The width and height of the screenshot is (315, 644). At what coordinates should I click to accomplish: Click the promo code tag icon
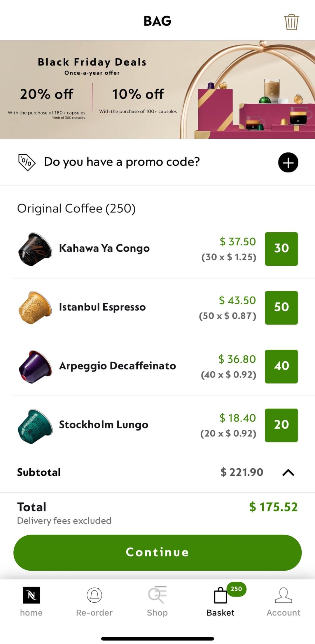click(27, 162)
